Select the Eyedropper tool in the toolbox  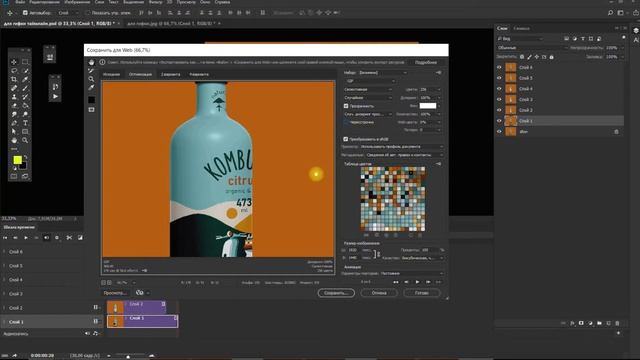[x=25, y=79]
